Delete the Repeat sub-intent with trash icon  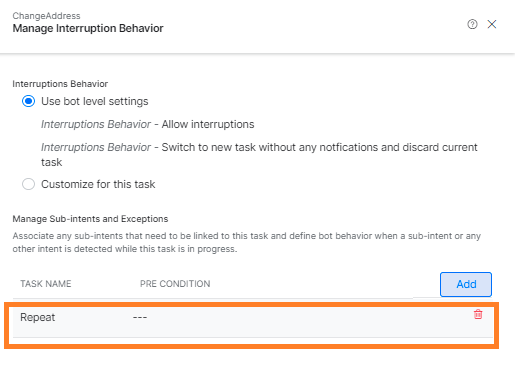tap(478, 314)
